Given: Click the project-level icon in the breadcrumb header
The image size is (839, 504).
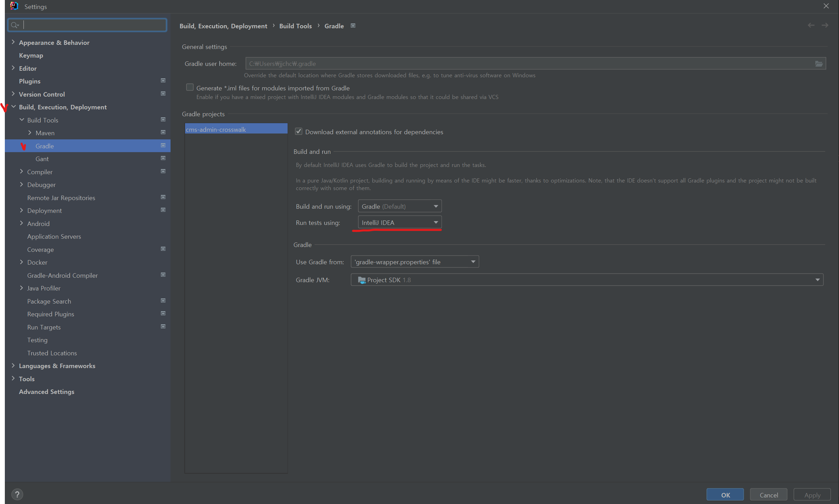Looking at the screenshot, I should click(353, 26).
